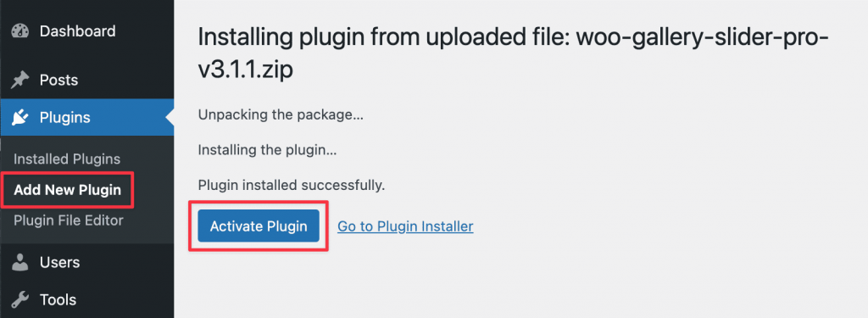Click the Plugin installed successfully message
Viewport: 868px width, 318px height.
(x=292, y=185)
